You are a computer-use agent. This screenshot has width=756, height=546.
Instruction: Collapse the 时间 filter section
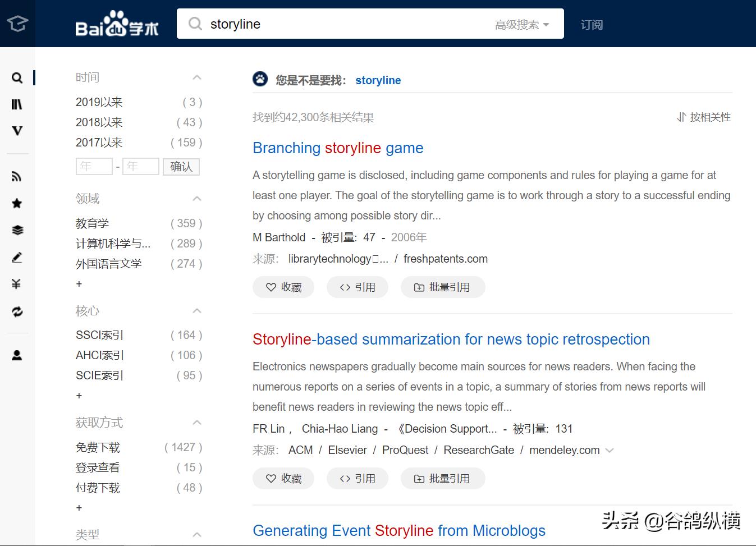pos(197,77)
